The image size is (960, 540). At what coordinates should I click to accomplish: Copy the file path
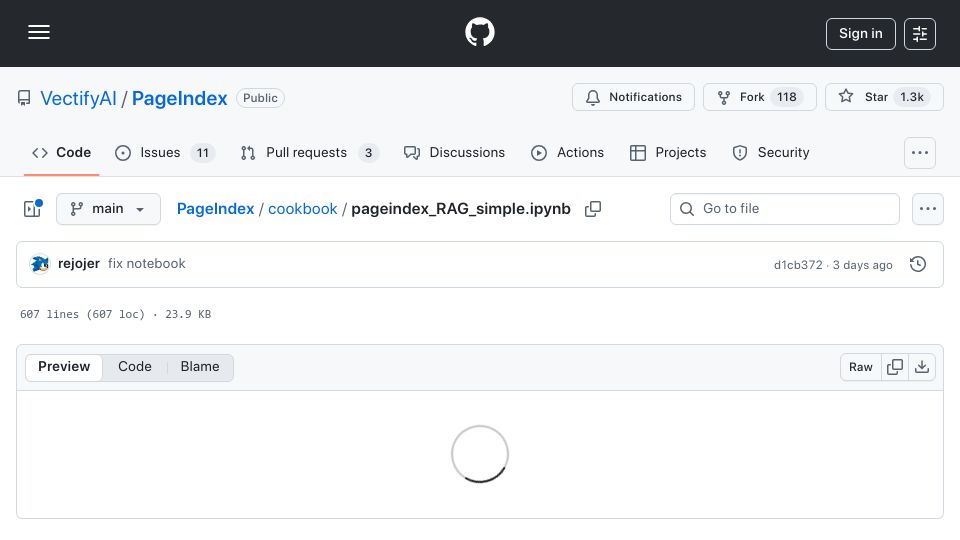pos(593,209)
